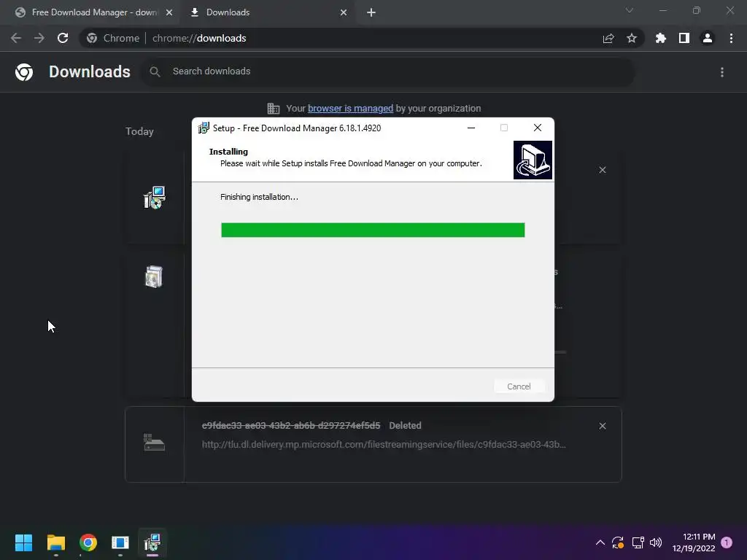
Task: Click the Free Download Manager setup logo image
Action: coord(533,160)
